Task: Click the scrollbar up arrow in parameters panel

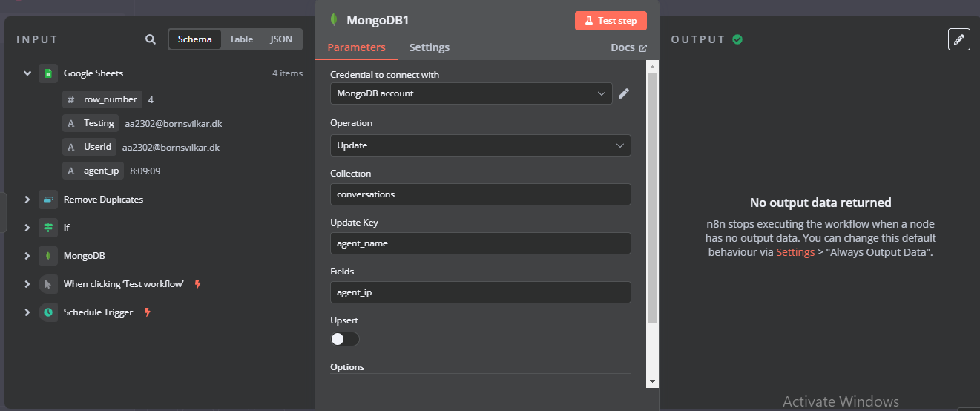Action: [652, 68]
